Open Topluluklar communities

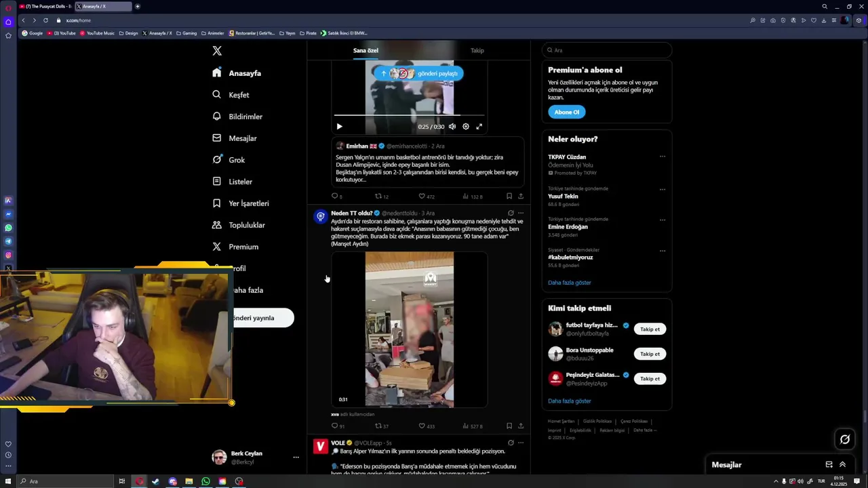pyautogui.click(x=239, y=225)
